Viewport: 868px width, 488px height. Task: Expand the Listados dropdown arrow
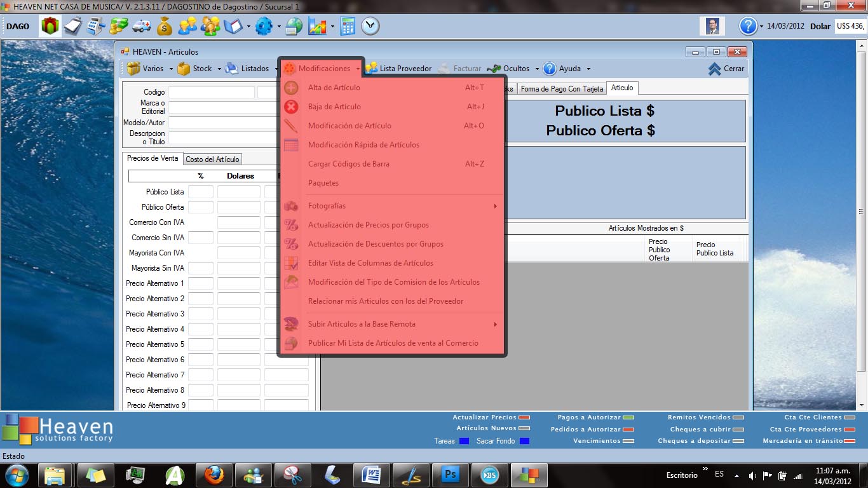[x=276, y=69]
